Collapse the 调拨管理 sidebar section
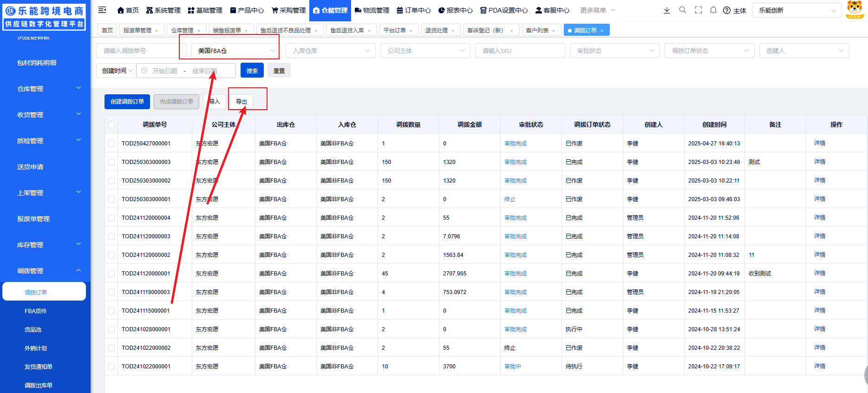The width and height of the screenshot is (868, 393). click(x=78, y=270)
